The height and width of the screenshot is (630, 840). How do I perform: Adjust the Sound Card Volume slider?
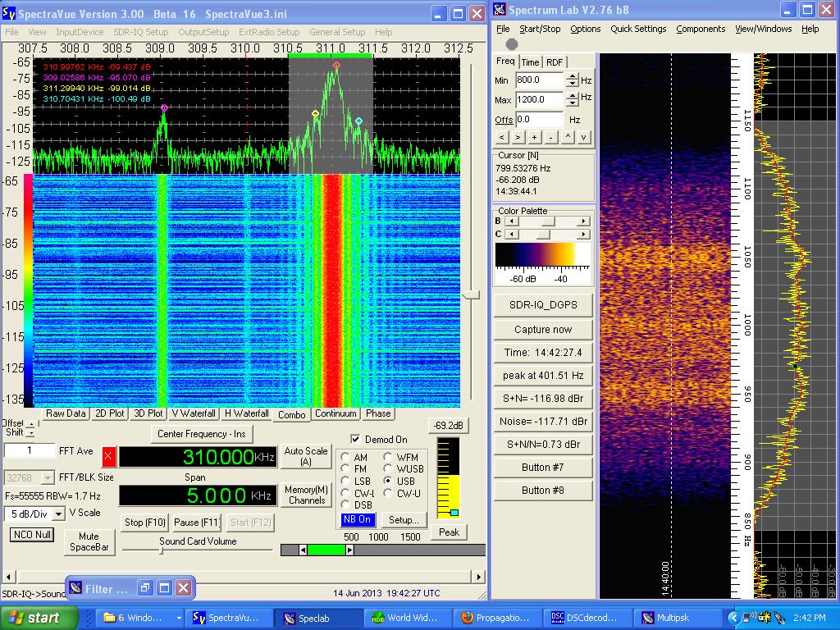tap(161, 550)
